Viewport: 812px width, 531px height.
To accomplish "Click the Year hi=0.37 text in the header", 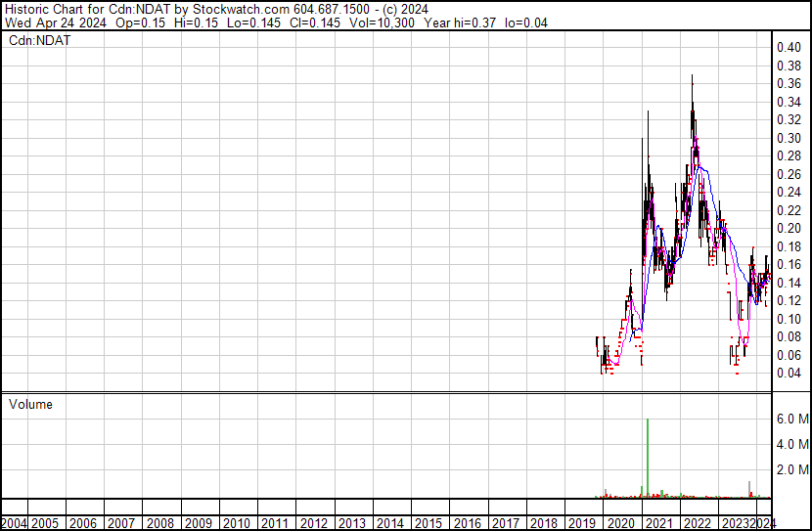I will [457, 22].
